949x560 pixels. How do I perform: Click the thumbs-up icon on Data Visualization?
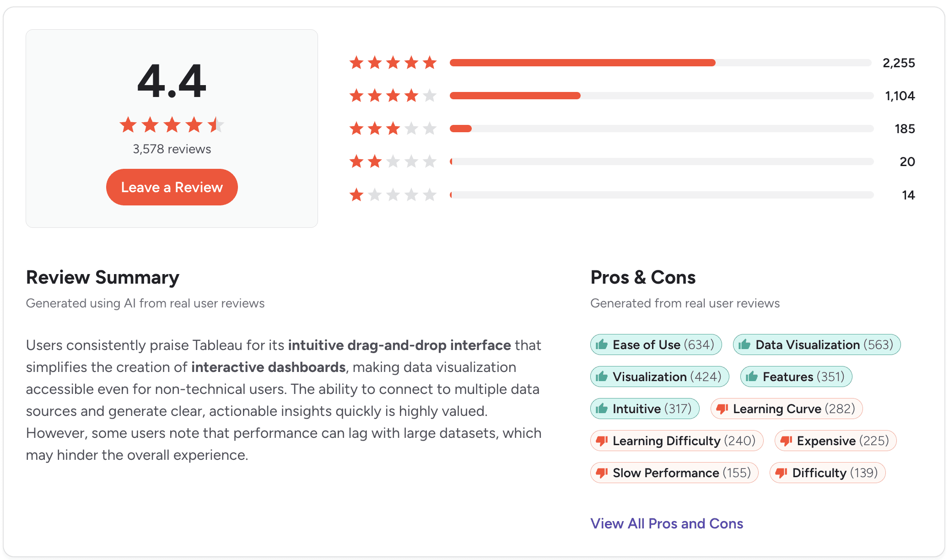pos(745,345)
